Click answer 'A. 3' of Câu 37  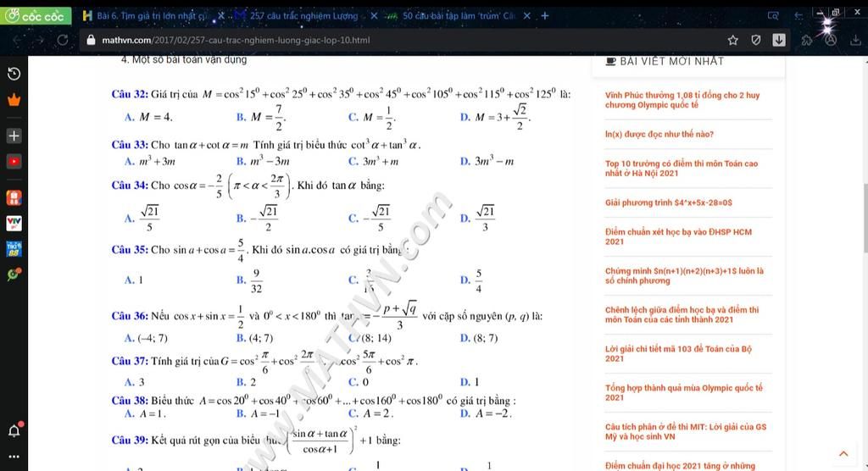coord(135,382)
